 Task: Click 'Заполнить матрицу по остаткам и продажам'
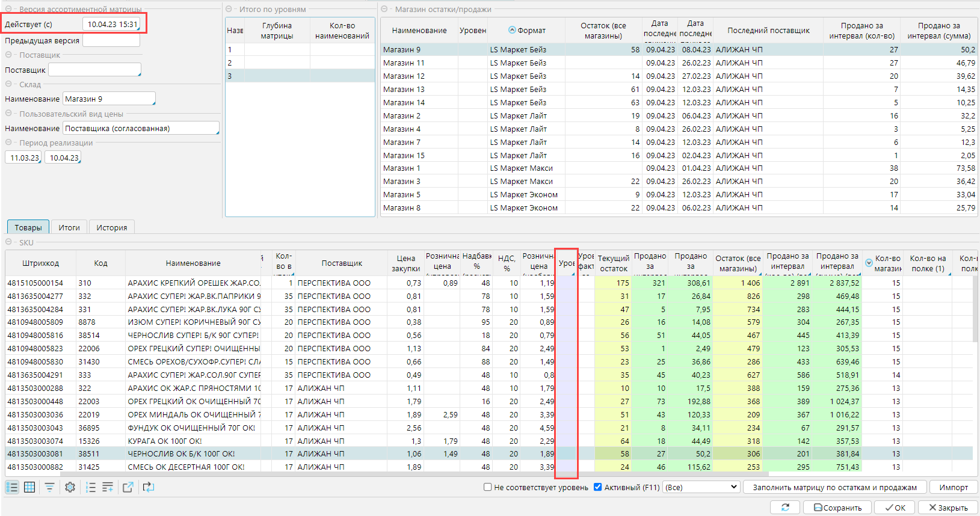click(834, 487)
